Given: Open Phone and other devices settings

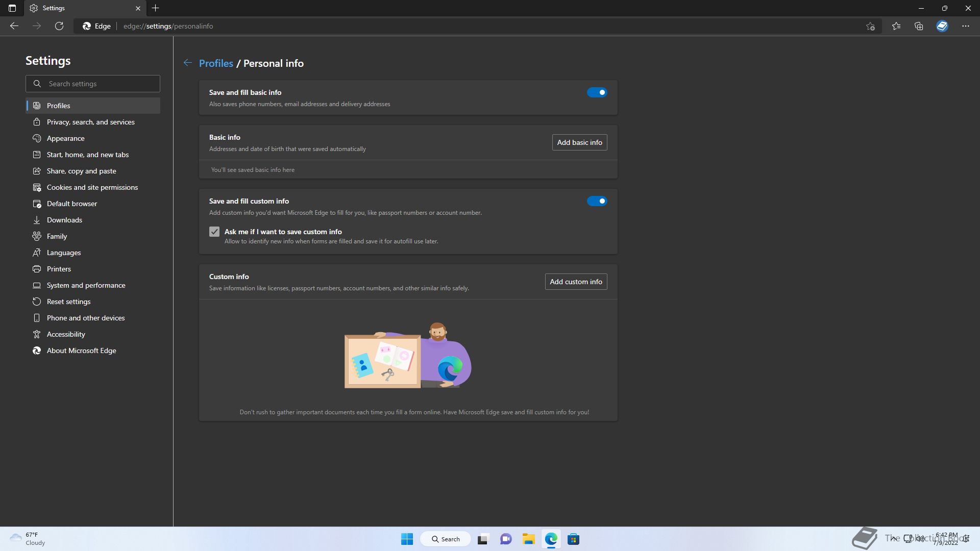Looking at the screenshot, I should click(x=93, y=318).
